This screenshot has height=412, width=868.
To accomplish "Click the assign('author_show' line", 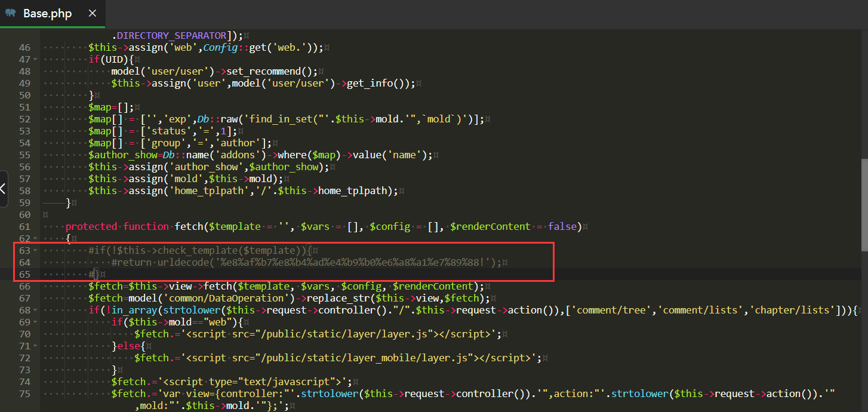I will click(209, 167).
